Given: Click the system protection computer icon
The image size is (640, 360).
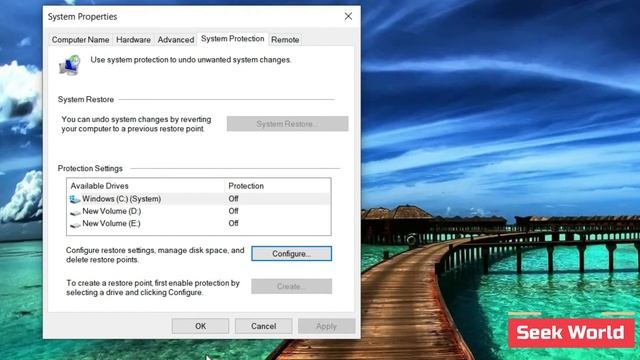Looking at the screenshot, I should pos(70,65).
